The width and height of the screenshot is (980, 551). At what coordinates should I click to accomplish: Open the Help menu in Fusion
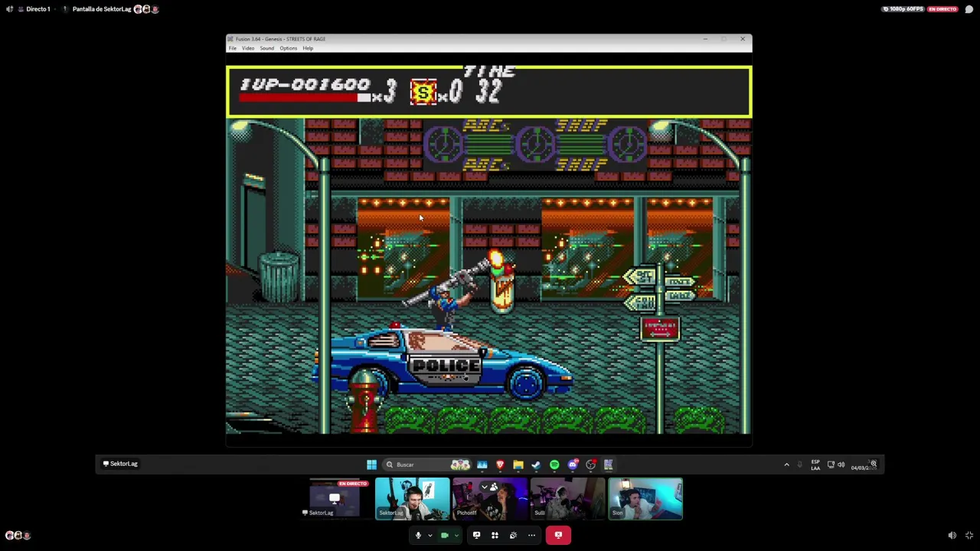(x=308, y=48)
